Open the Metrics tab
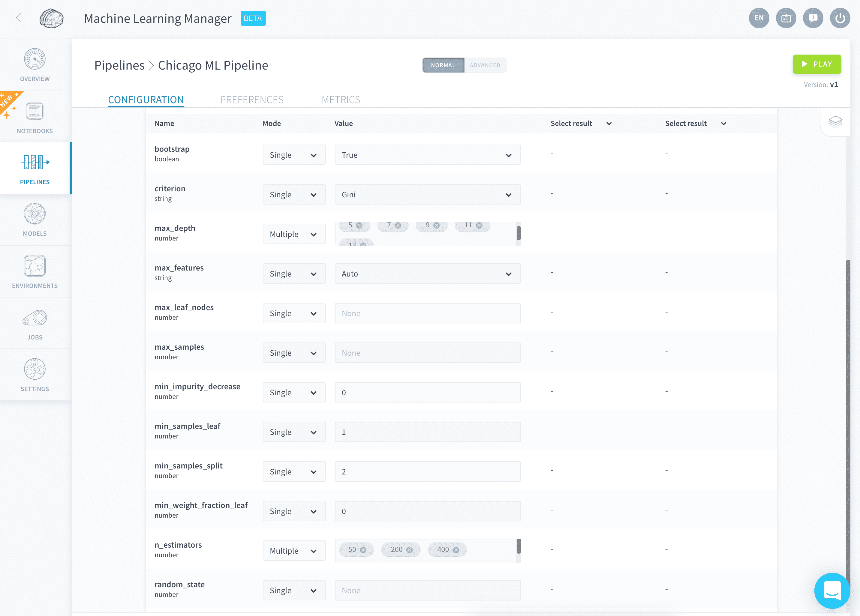The width and height of the screenshot is (860, 616). coord(341,100)
